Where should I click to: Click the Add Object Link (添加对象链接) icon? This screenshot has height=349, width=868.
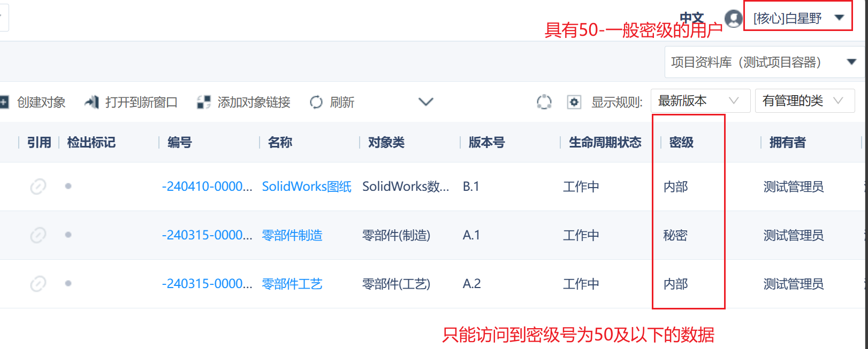pos(203,102)
